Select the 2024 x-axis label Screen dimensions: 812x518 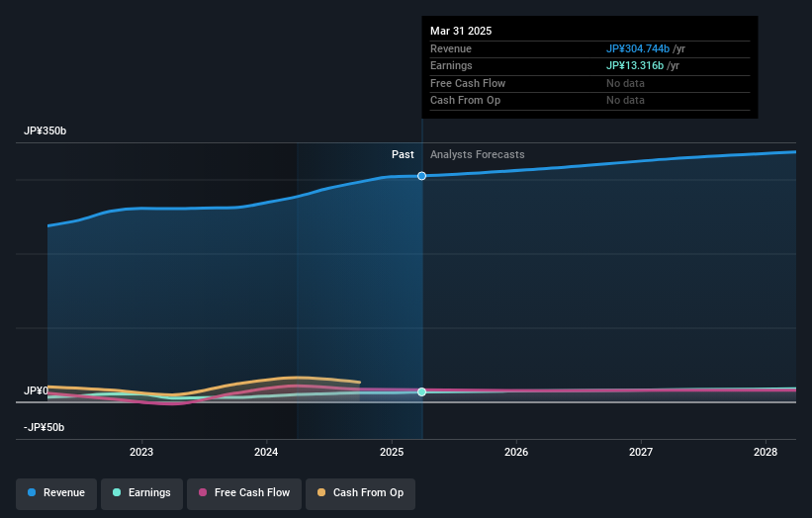(266, 453)
